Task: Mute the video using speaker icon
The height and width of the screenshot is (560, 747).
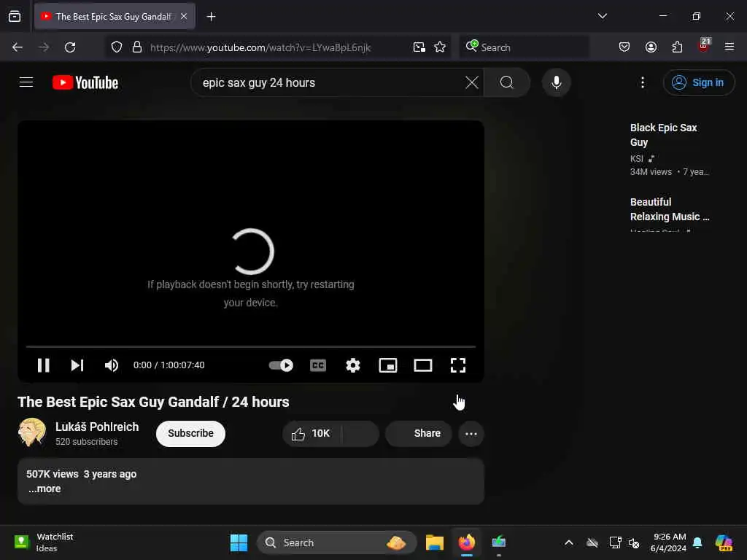Action: [112, 365]
